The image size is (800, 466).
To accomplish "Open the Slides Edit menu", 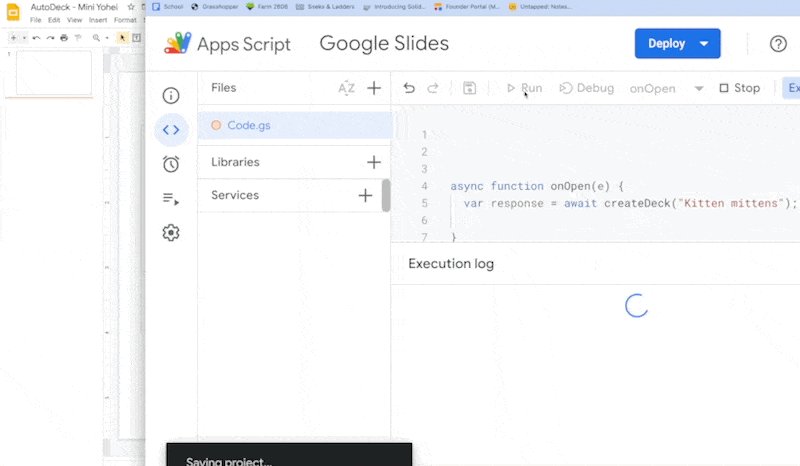I will point(54,20).
